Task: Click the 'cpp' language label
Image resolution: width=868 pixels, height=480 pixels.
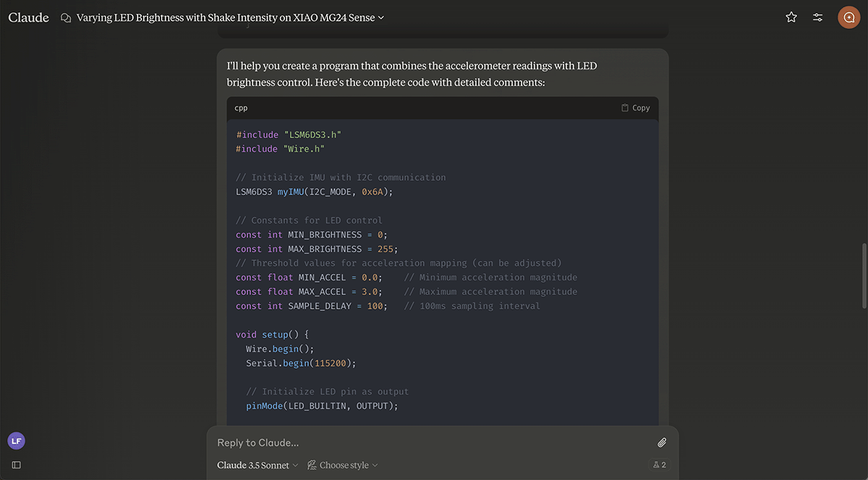Action: tap(241, 108)
